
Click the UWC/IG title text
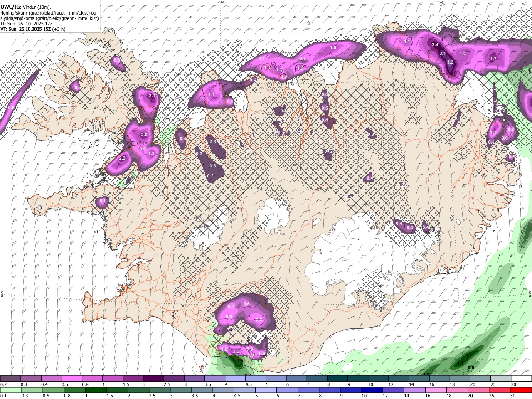coord(10,6)
